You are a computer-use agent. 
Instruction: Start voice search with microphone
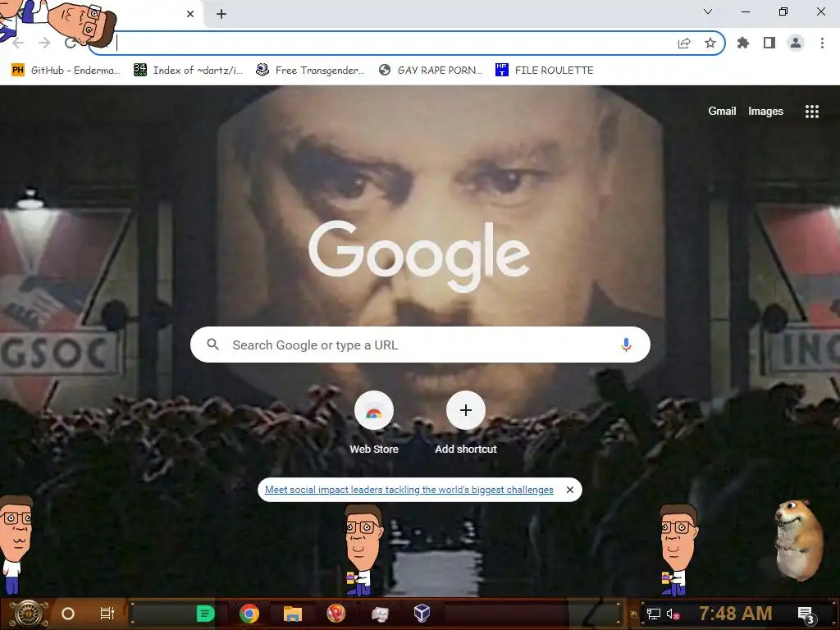click(x=626, y=345)
